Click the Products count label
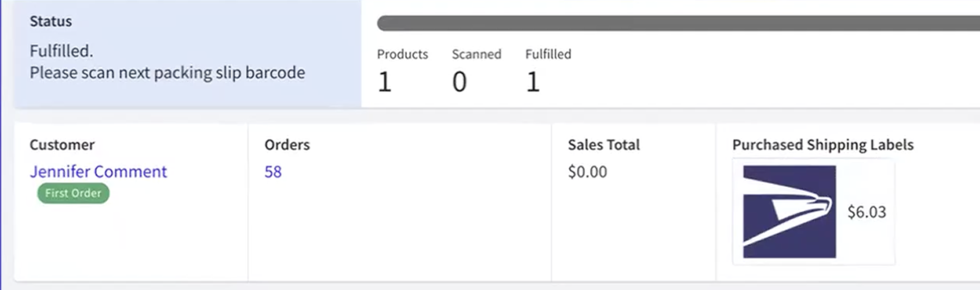980x290 pixels. (402, 54)
